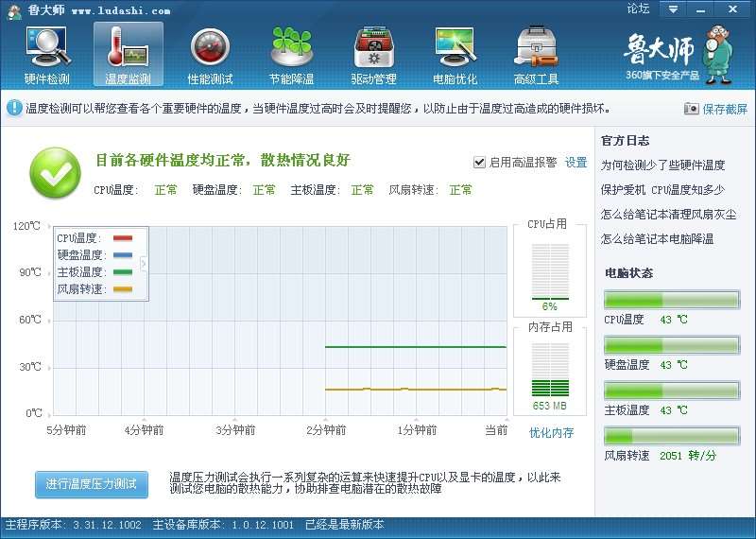Click the red CPU温度 legend swatch
Image resolution: width=756 pixels, height=539 pixels.
click(123, 238)
